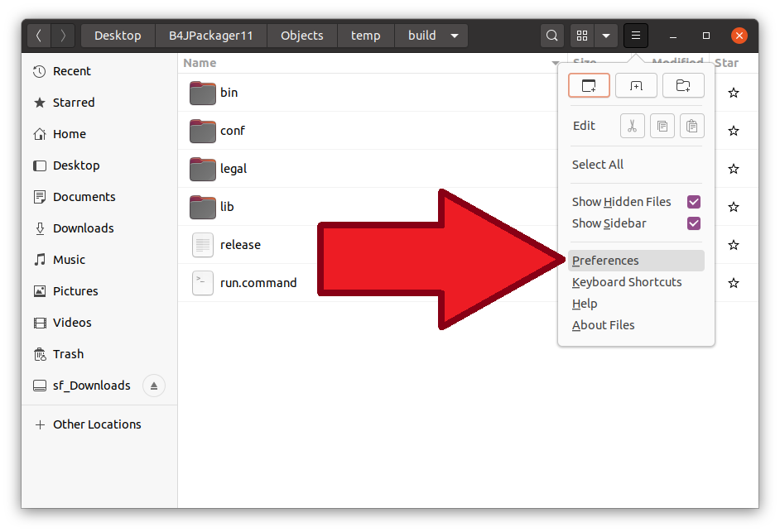Toggle grid view icon in header
This screenshot has width=780, height=532.
coord(582,36)
